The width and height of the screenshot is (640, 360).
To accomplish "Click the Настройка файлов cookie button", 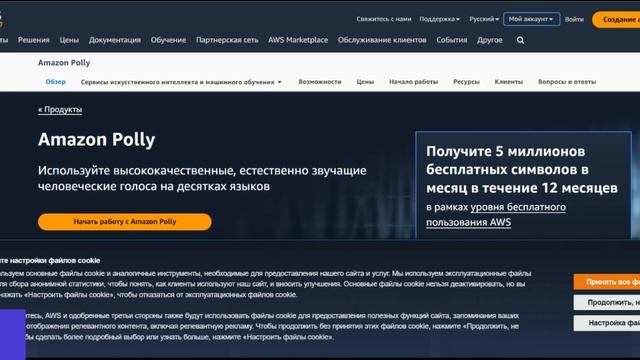I will coord(607,323).
